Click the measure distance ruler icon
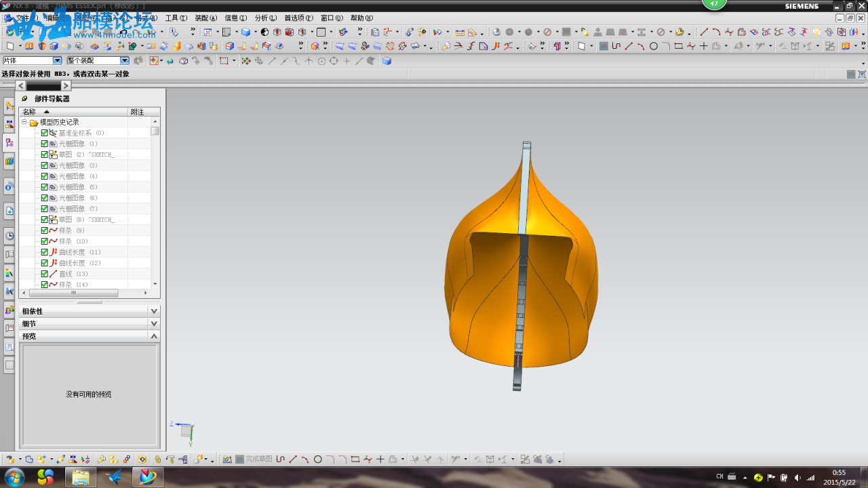This screenshot has height=488, width=868. (460, 32)
